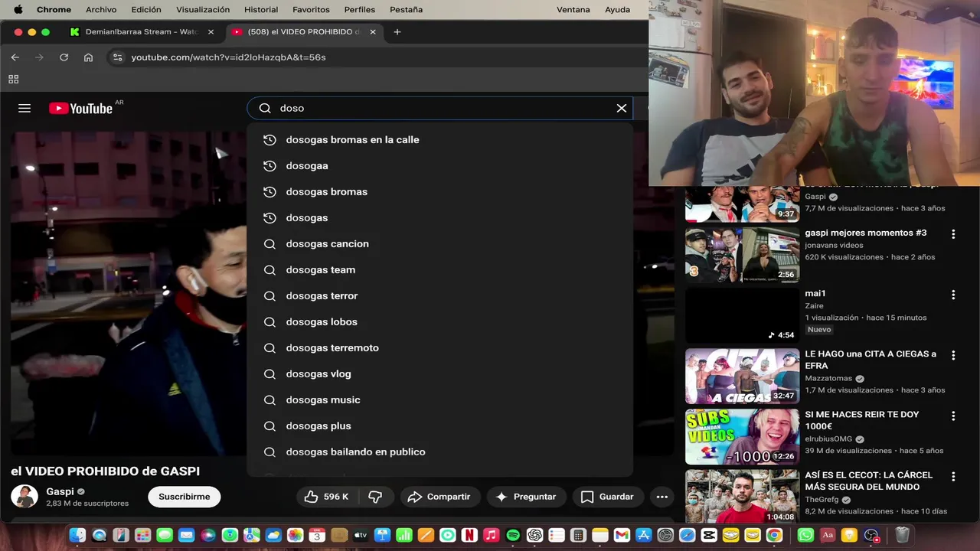Open 'gaspi mejores momentos #3' thumbnail
Image resolution: width=980 pixels, height=551 pixels.
[742, 255]
